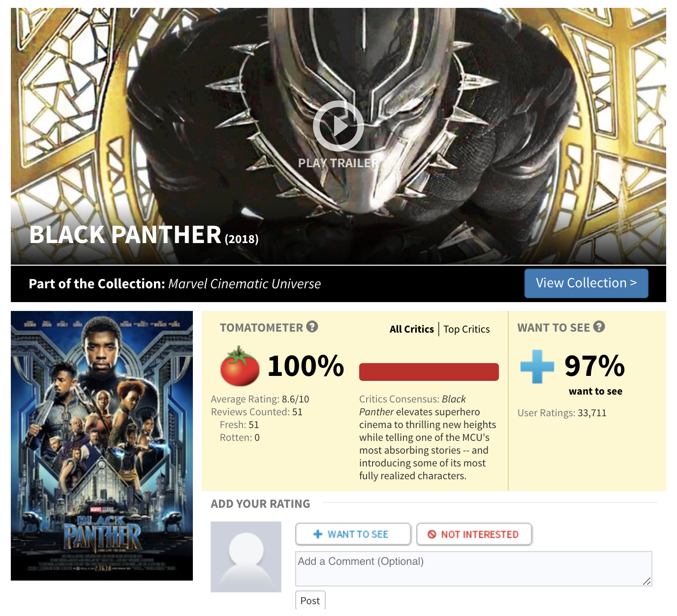Toggle Want To See for Black Panther

352,534
